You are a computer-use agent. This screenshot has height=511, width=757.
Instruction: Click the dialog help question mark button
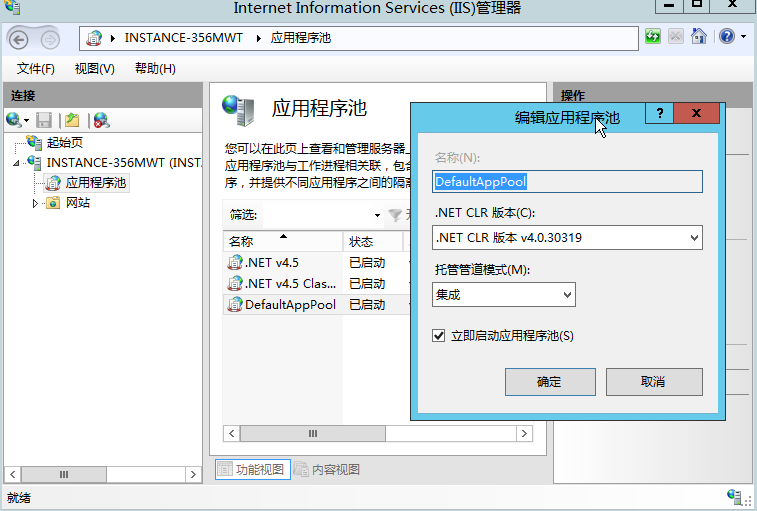(659, 114)
